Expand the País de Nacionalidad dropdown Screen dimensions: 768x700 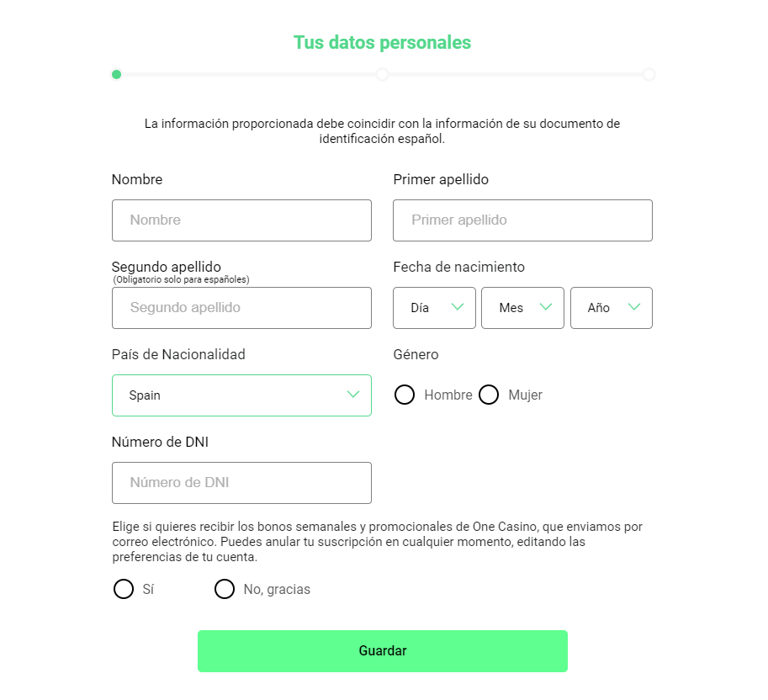(x=241, y=395)
